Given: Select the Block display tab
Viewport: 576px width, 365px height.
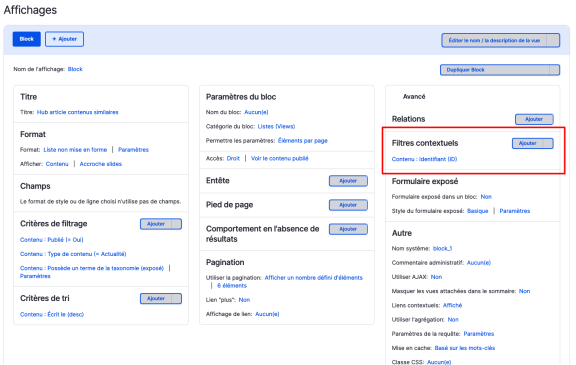Looking at the screenshot, I should click(x=26, y=39).
